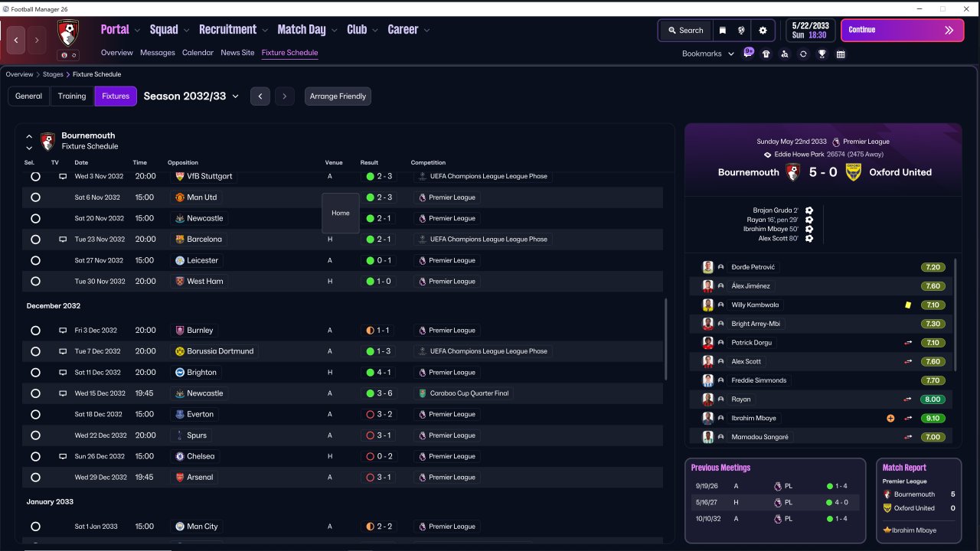Select the Arsenal fixture radio button
980x551 pixels.
(35, 478)
